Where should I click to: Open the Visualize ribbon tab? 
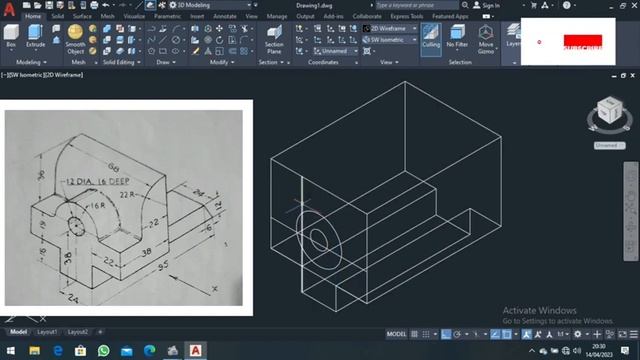134,16
